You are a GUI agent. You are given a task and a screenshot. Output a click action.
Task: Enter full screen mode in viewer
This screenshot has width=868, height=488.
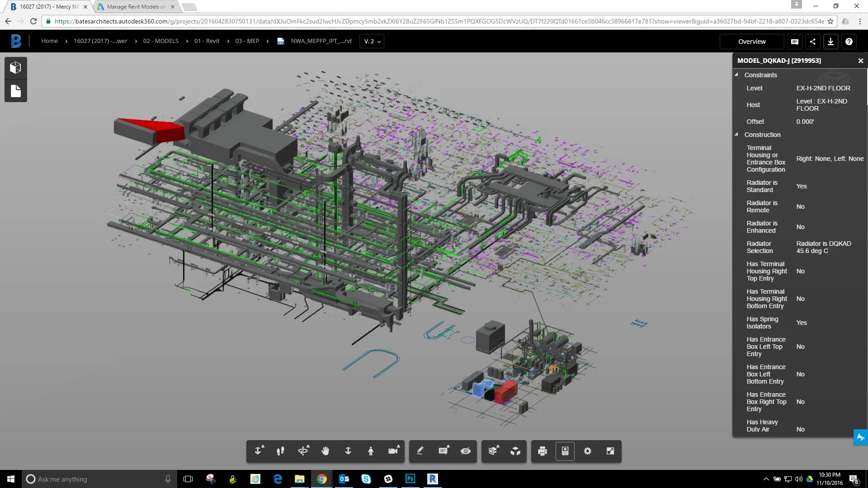coord(610,450)
